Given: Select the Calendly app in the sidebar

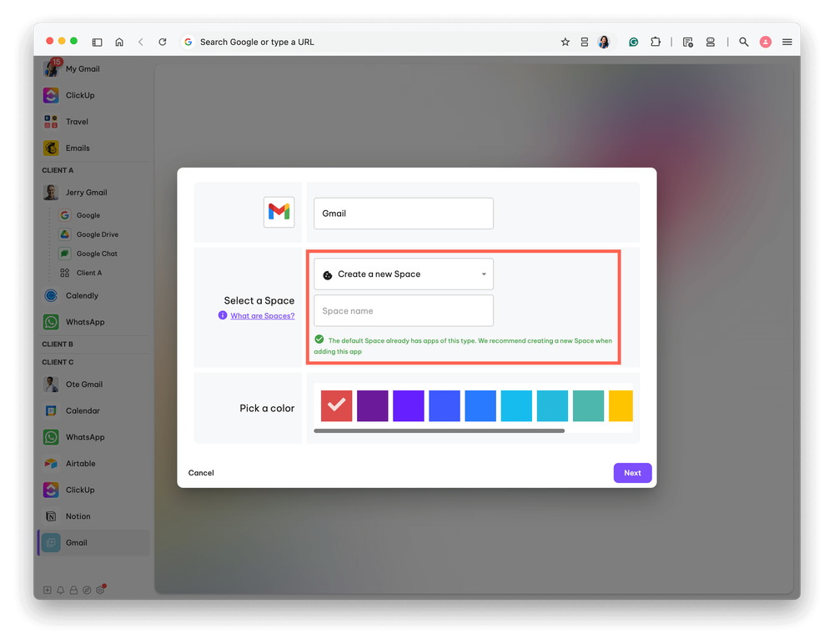Looking at the screenshot, I should coord(50,295).
